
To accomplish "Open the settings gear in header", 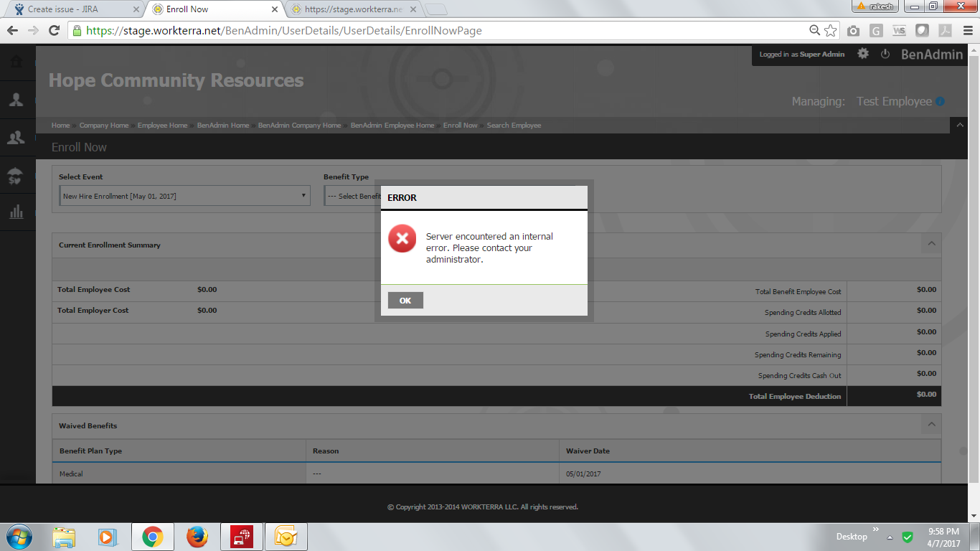I will click(x=863, y=54).
